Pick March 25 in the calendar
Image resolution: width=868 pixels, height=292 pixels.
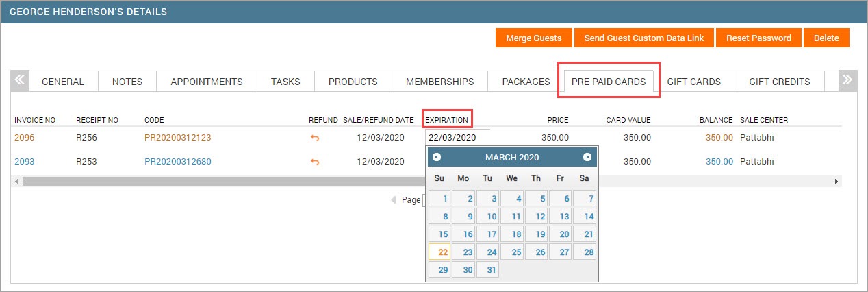click(511, 252)
